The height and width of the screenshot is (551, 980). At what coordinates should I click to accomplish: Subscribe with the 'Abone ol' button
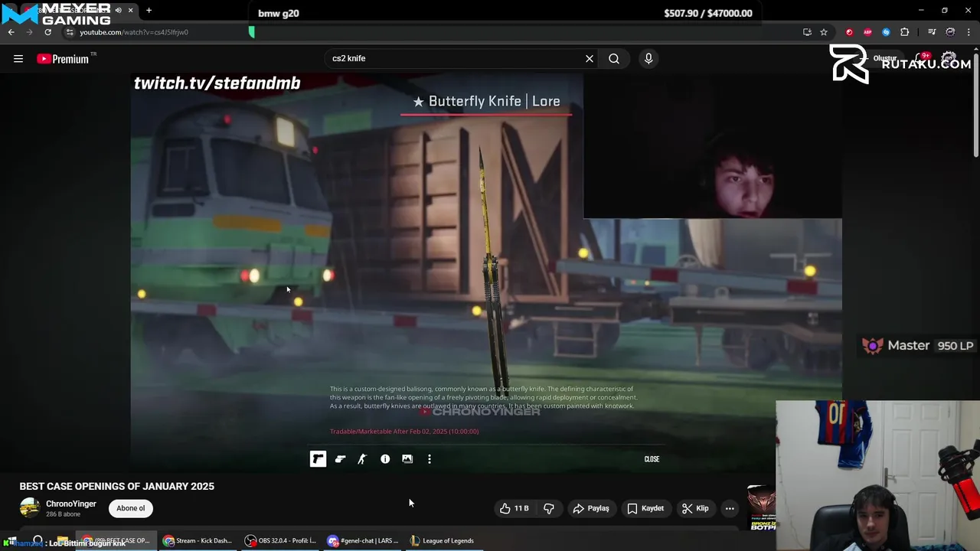tap(131, 508)
